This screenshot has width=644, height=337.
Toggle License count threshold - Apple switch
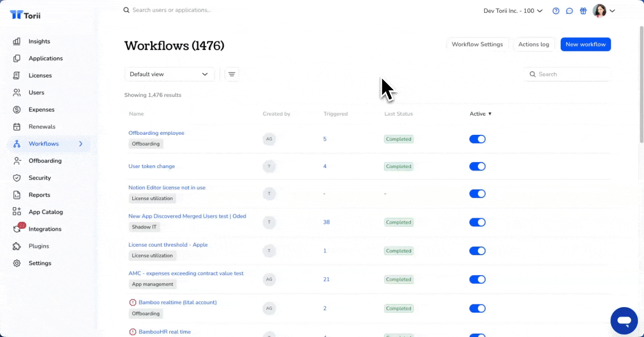pyautogui.click(x=477, y=251)
